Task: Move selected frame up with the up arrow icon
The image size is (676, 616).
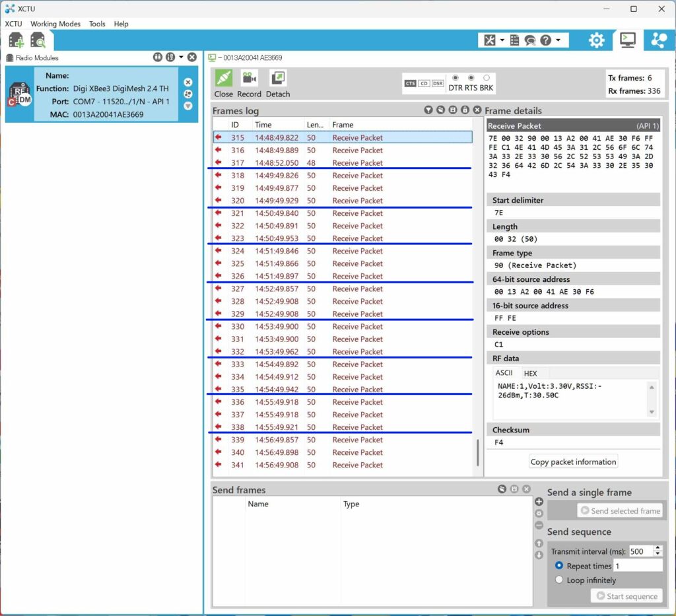Action: tap(539, 543)
